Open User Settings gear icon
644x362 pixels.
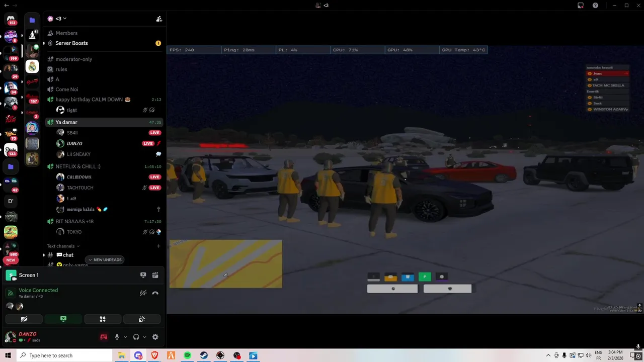click(x=155, y=337)
